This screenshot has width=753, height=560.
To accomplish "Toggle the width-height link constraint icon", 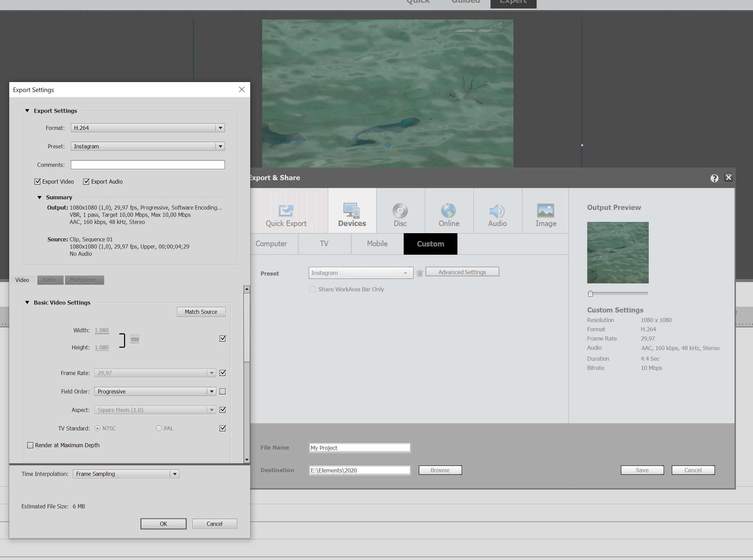I will coord(135,339).
